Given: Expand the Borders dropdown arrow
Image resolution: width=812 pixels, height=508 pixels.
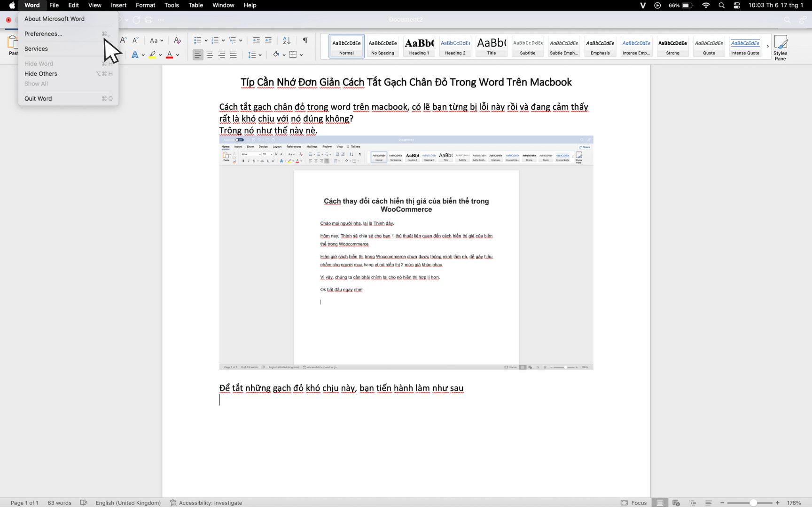Looking at the screenshot, I should tap(301, 55).
